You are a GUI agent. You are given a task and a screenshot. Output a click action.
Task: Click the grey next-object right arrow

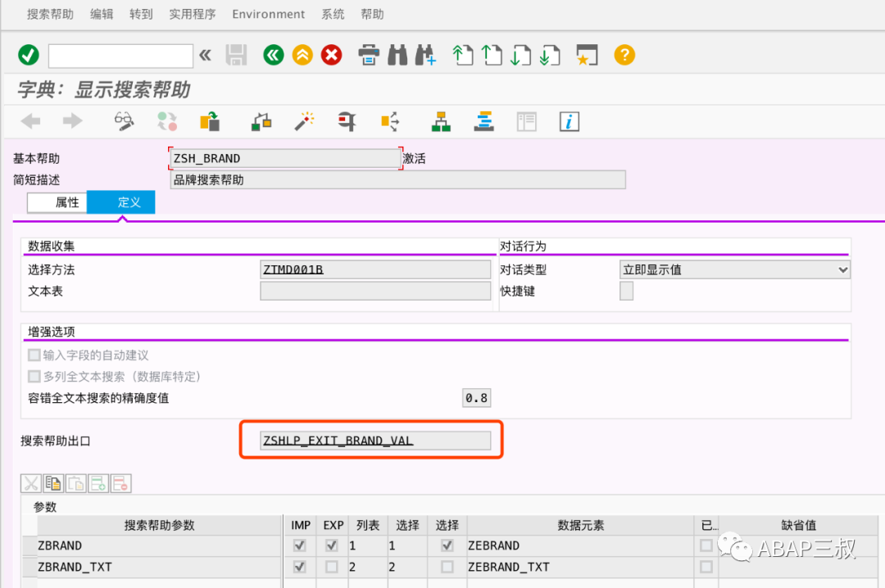[72, 120]
